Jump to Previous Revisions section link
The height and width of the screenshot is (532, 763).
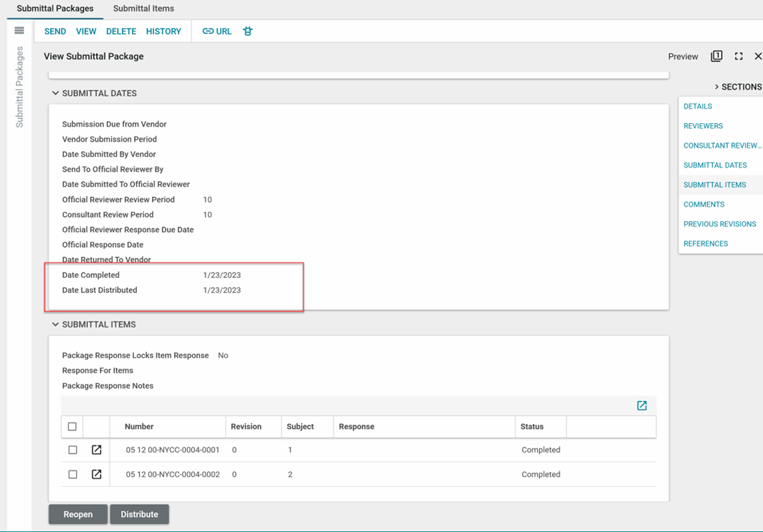point(719,224)
